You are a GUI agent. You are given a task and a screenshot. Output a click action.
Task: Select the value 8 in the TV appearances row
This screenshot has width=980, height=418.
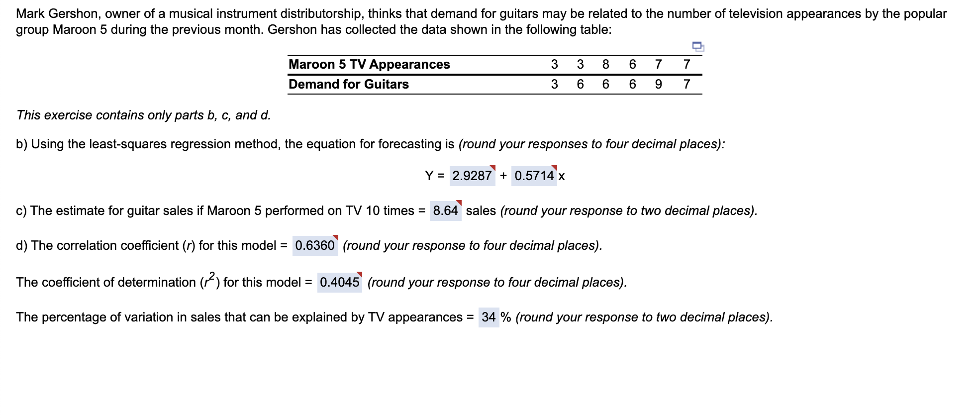(605, 64)
